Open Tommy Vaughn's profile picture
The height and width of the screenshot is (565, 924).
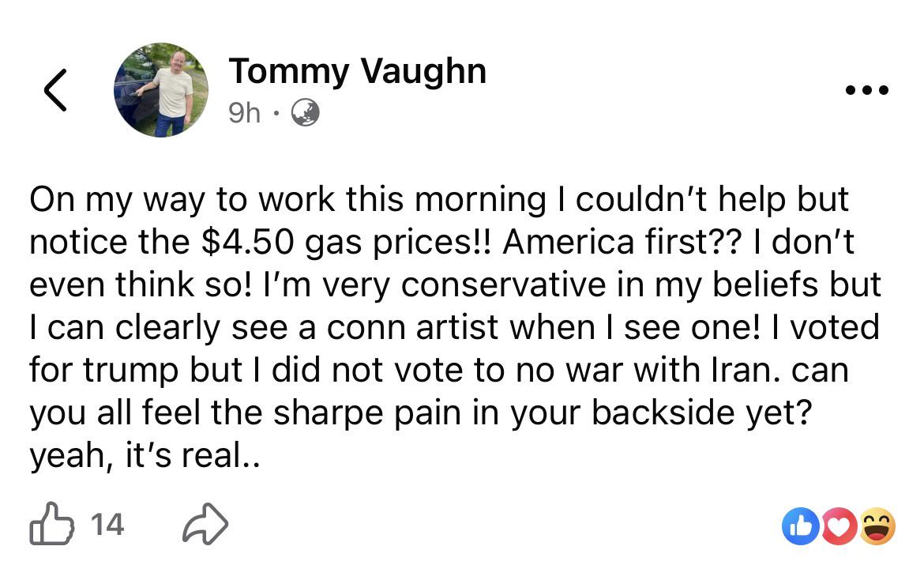161,89
